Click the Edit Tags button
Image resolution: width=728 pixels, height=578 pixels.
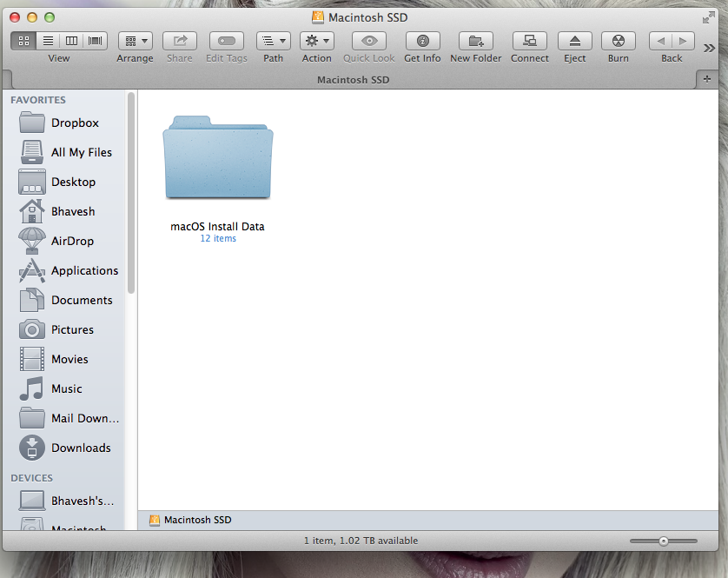click(x=227, y=41)
